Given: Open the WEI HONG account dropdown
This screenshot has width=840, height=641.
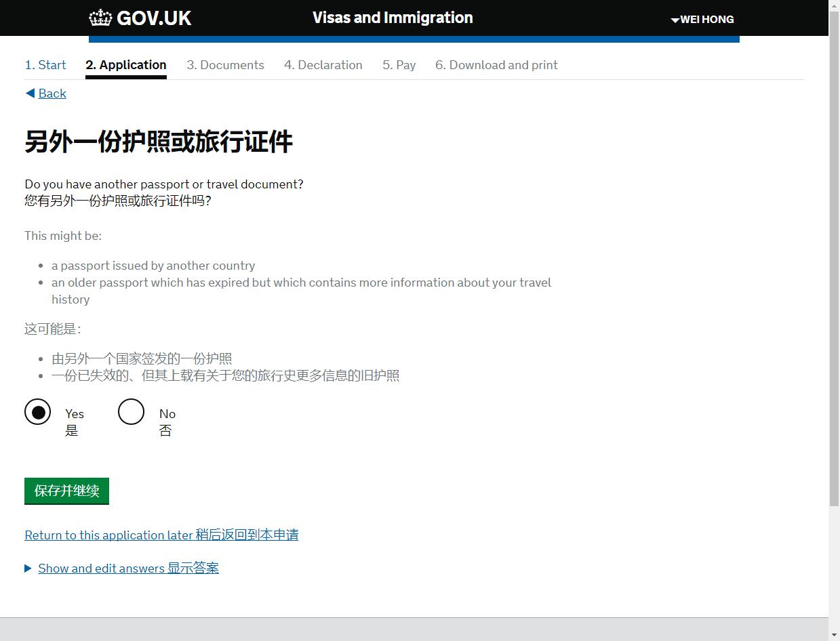Looking at the screenshot, I should 702,20.
